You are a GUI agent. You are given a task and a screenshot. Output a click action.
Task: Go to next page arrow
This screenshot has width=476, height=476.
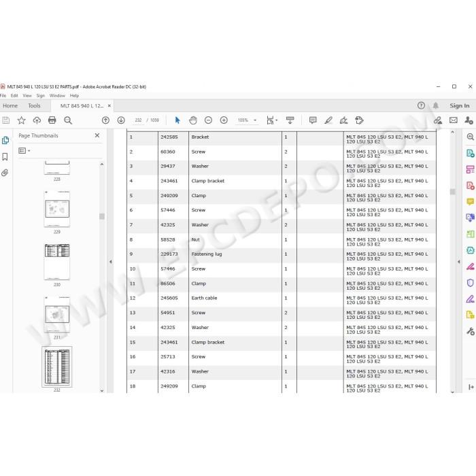[x=121, y=120]
